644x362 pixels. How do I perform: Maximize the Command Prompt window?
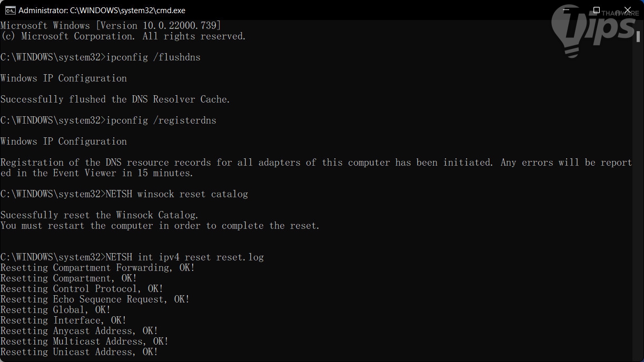click(596, 10)
